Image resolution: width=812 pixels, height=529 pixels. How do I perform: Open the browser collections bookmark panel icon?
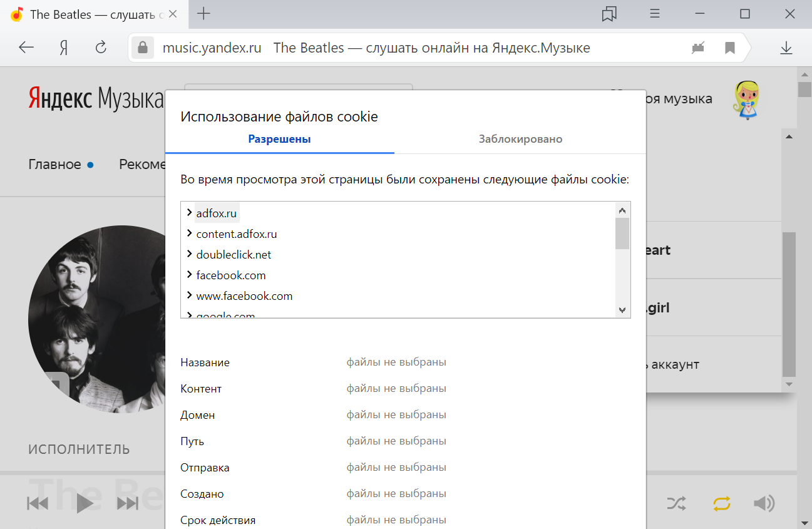(x=609, y=14)
